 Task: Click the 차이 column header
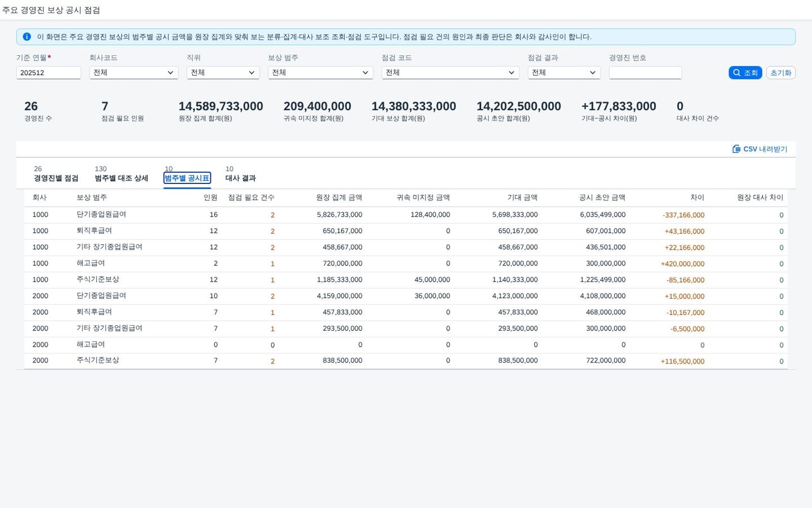(698, 198)
